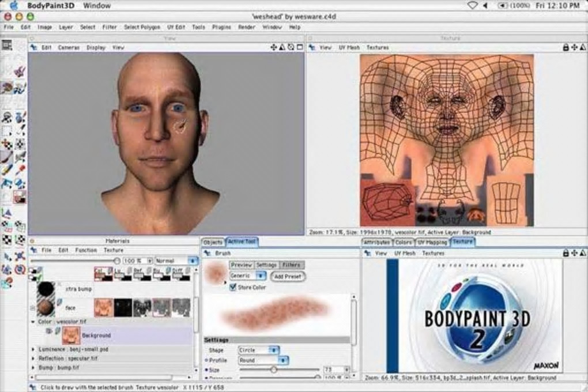Switch to the Attributes tab
This screenshot has width=588, height=392.
tap(377, 242)
